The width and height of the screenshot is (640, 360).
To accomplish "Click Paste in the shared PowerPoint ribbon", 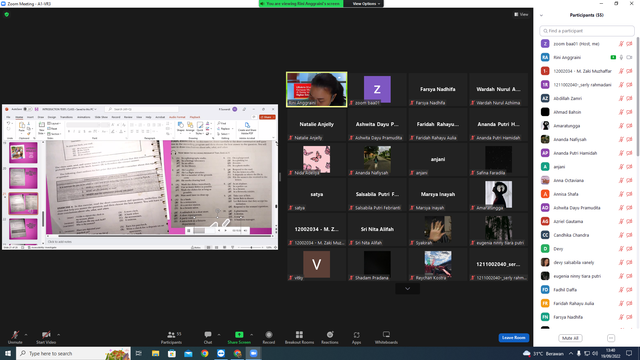I will click(22, 127).
